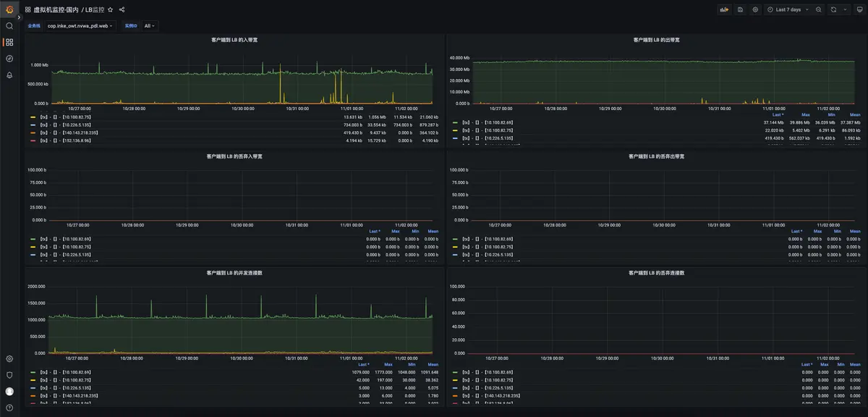Open the All instance ID dropdown
868x417 pixels.
click(x=150, y=25)
